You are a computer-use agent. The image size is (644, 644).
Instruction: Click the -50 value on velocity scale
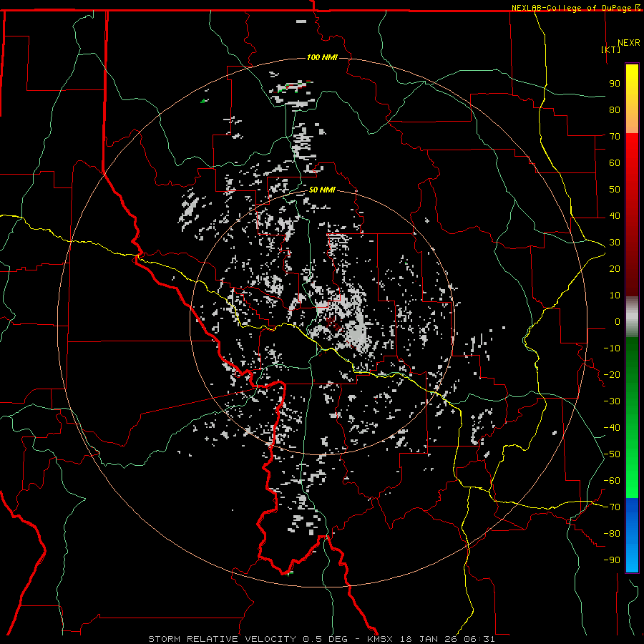(x=612, y=454)
